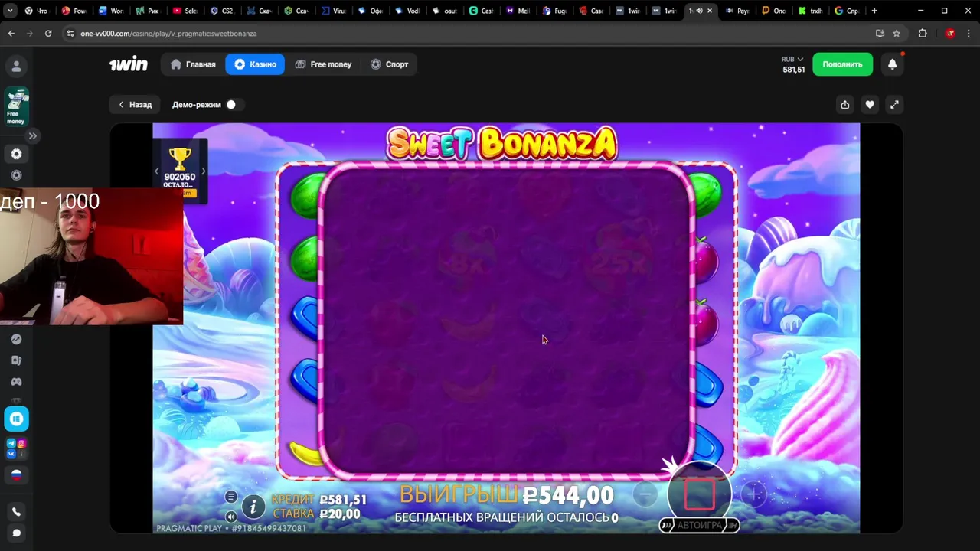Share the game with share icon
Image resolution: width=980 pixels, height=551 pixels.
pyautogui.click(x=844, y=105)
